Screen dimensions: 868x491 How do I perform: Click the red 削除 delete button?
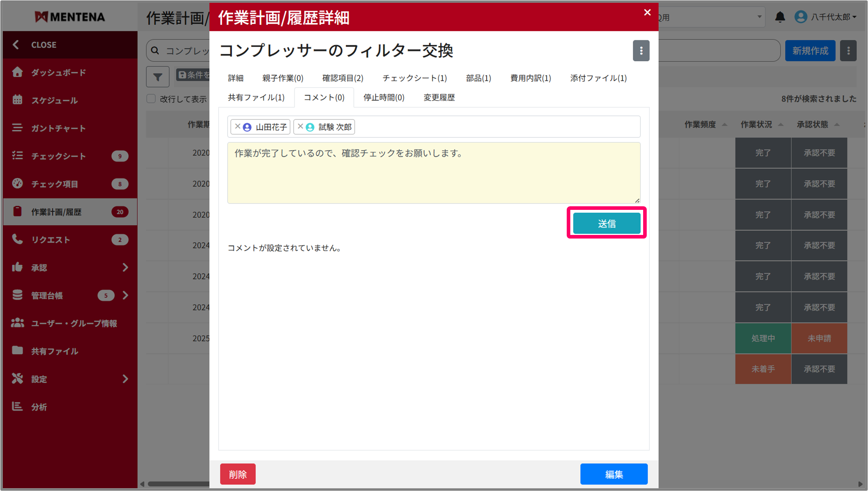[238, 474]
